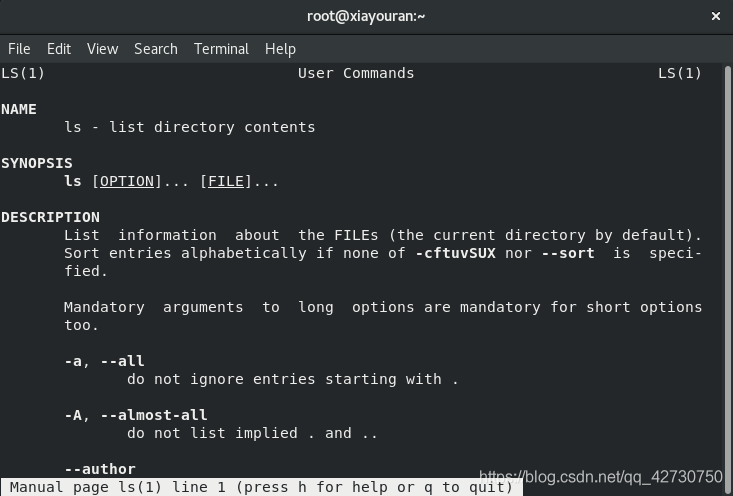Click the DESCRIPTION section heading
The width and height of the screenshot is (733, 496).
(x=50, y=217)
